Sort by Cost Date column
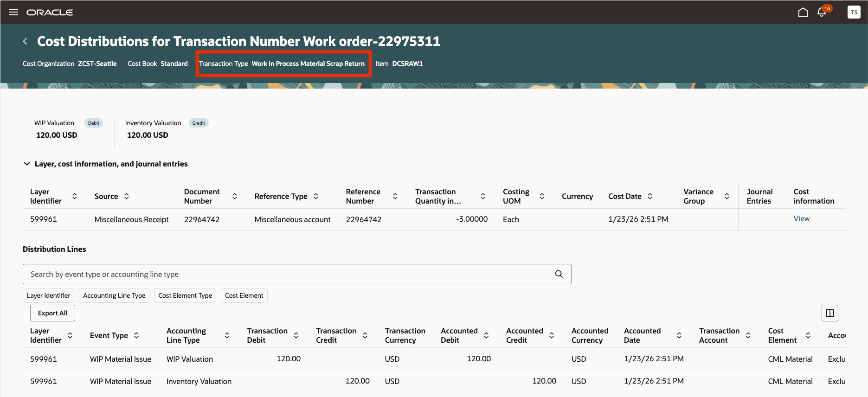The image size is (868, 397). pos(650,196)
